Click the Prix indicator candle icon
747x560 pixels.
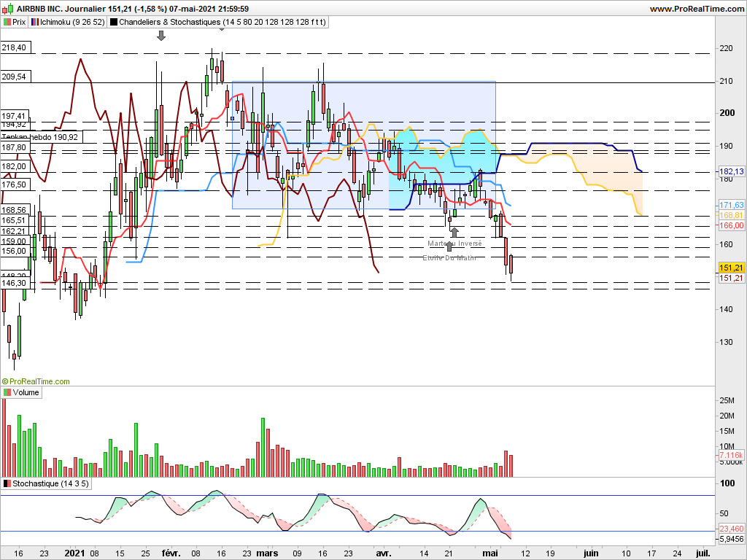(x=7, y=22)
